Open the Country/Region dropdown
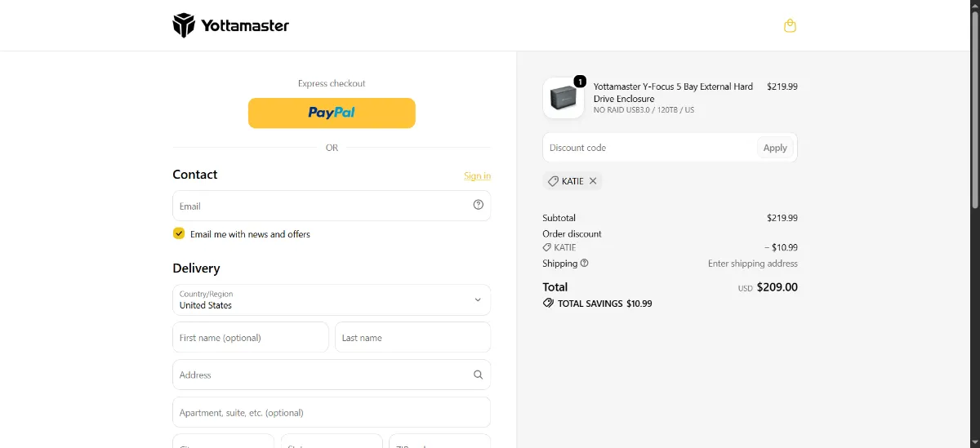This screenshot has height=448, width=980. (332, 299)
